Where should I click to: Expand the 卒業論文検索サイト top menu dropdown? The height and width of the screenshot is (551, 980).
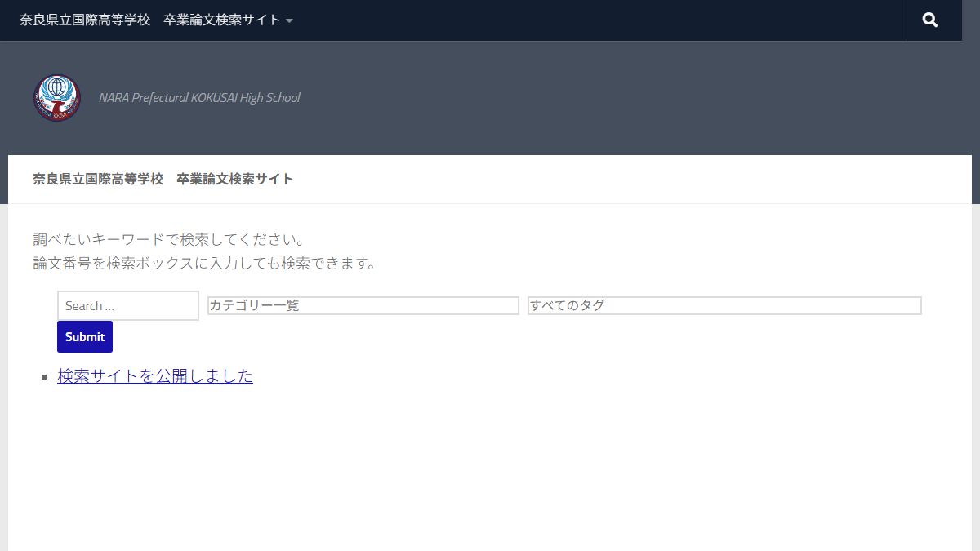156,20
